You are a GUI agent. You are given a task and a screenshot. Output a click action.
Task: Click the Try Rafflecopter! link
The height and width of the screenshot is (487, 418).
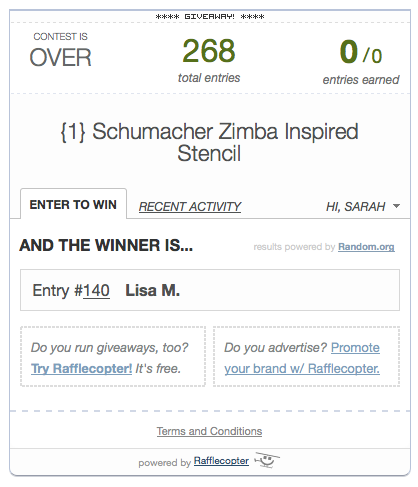tap(81, 368)
